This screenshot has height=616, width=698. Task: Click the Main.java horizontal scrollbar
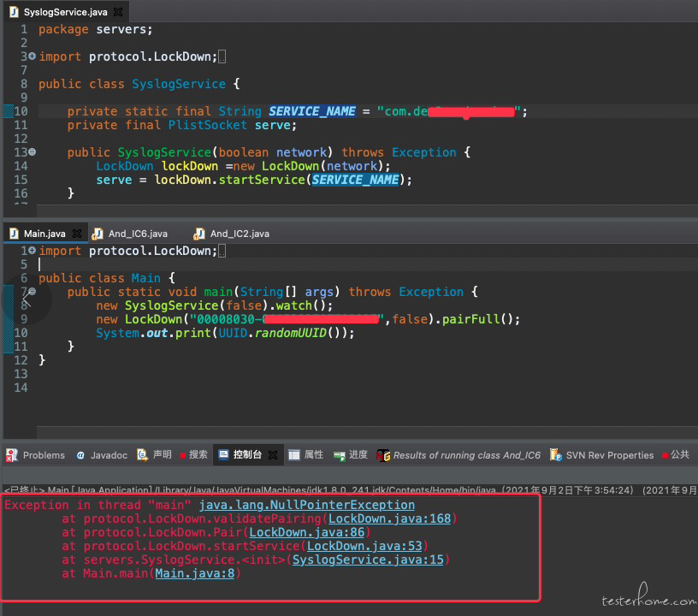click(x=367, y=432)
